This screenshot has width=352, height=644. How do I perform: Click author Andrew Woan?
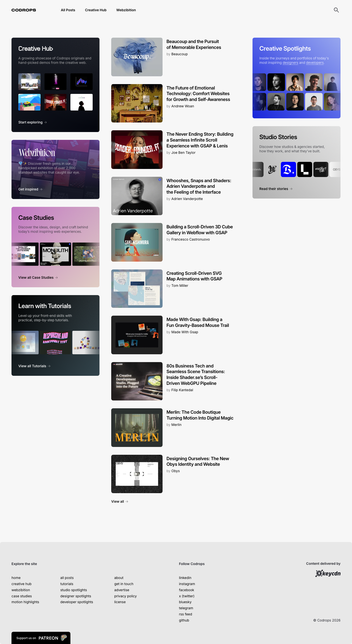tap(183, 106)
